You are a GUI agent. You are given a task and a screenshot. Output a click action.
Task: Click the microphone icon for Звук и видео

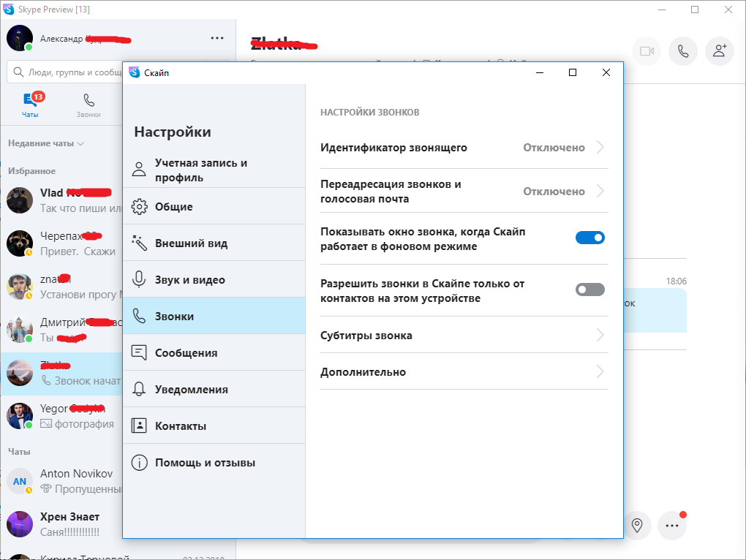(x=139, y=279)
